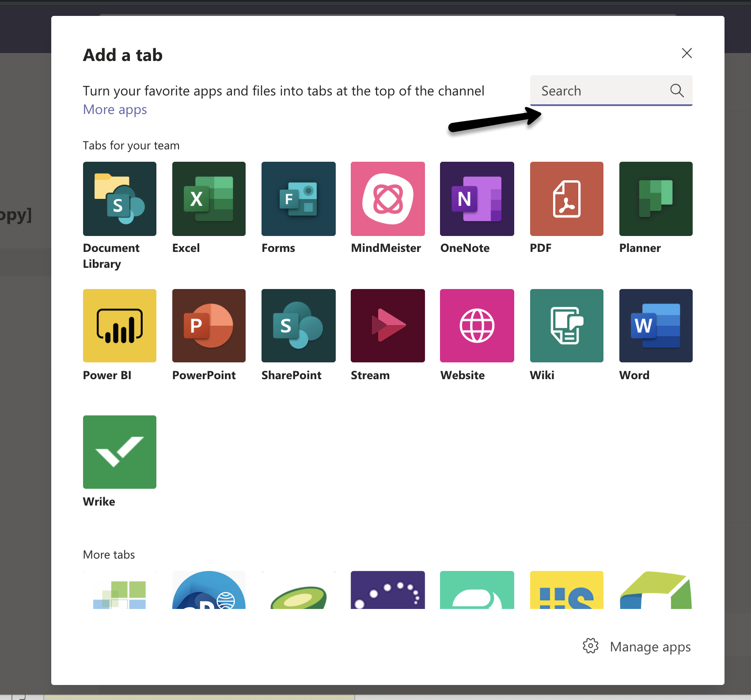Click the Document Library label
The height and width of the screenshot is (700, 751).
click(111, 256)
